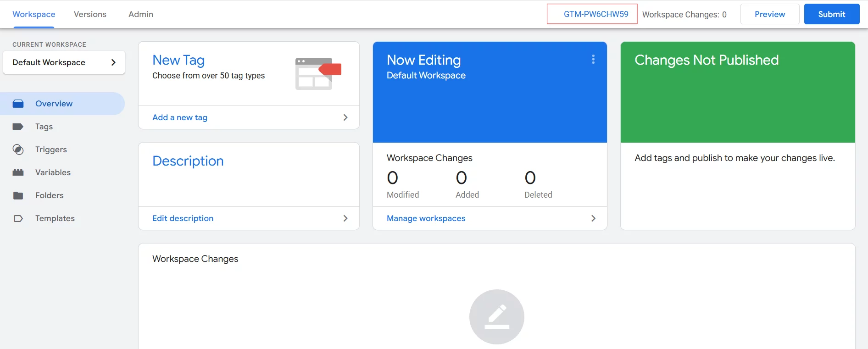Click the Tags label icon
This screenshot has width=868, height=349.
click(18, 127)
